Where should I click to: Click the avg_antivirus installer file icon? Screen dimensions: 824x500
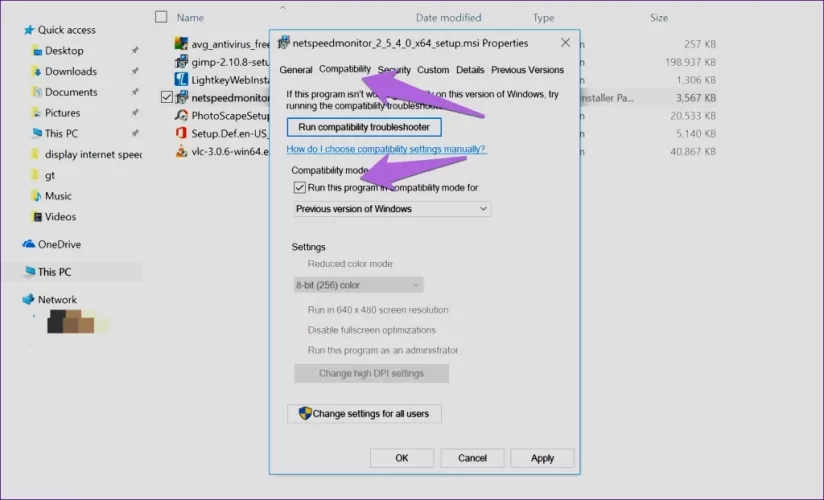pos(182,43)
